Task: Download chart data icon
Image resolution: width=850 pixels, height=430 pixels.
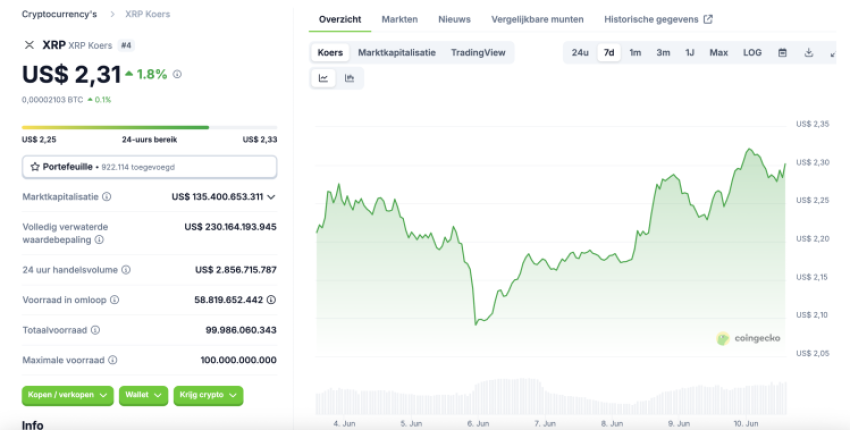Action: 808,52
